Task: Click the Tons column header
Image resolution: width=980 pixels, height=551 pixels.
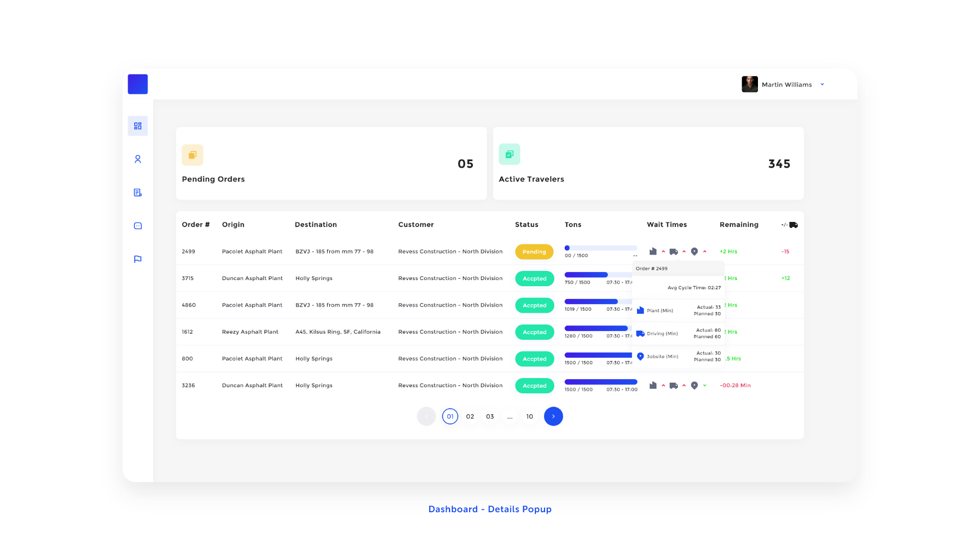Action: 573,224
